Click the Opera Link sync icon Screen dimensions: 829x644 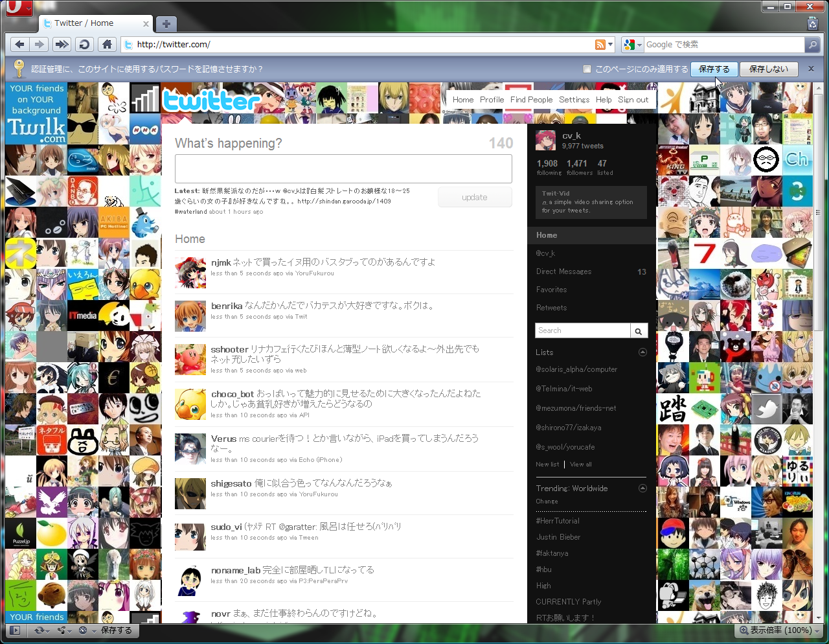[39, 630]
